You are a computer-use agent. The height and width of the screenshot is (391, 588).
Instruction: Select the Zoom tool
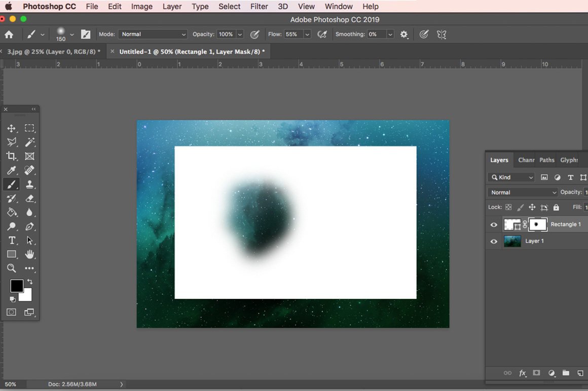pyautogui.click(x=11, y=268)
